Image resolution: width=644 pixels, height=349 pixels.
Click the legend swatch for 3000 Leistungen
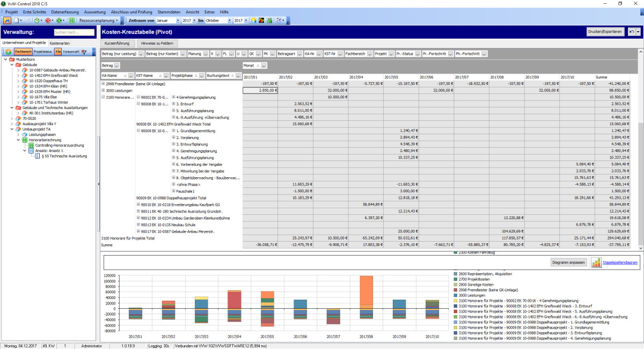tap(457, 295)
